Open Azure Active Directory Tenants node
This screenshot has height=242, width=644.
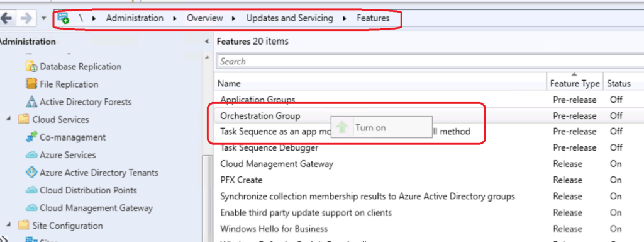(99, 173)
